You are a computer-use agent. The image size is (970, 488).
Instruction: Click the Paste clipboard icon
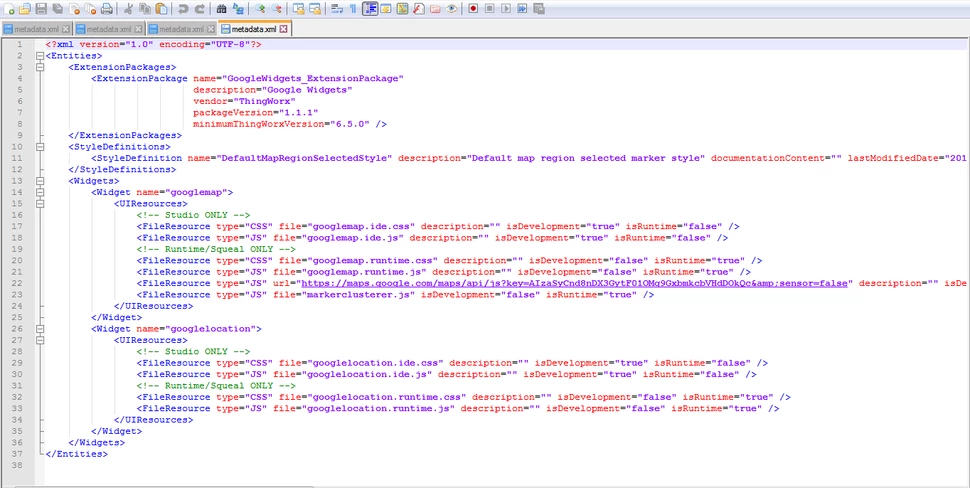[x=161, y=9]
